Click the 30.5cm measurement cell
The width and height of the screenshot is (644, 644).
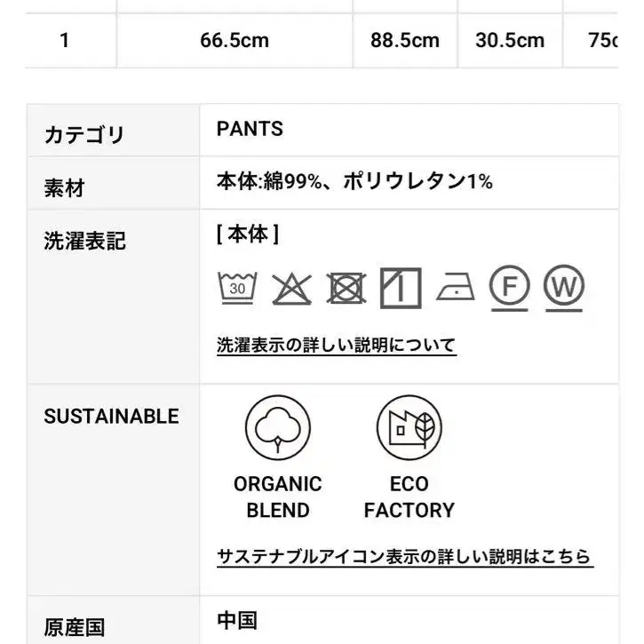pos(510,40)
